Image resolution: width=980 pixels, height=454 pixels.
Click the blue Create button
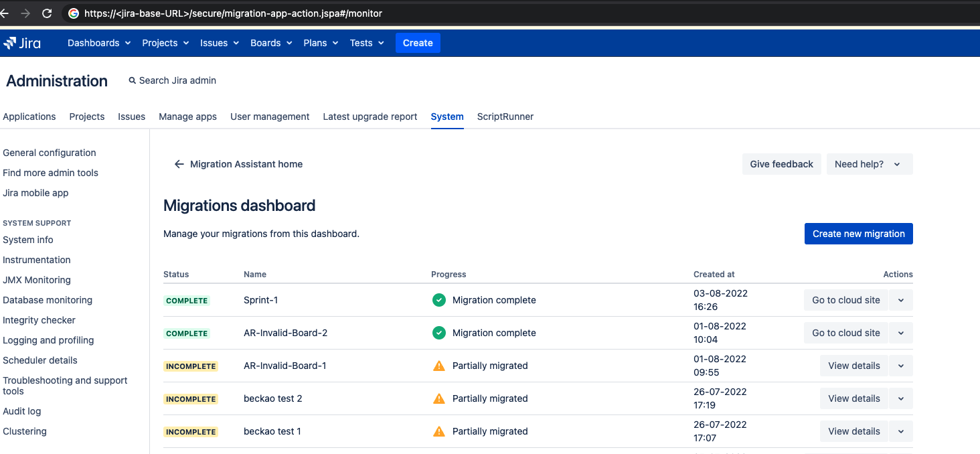(x=418, y=43)
